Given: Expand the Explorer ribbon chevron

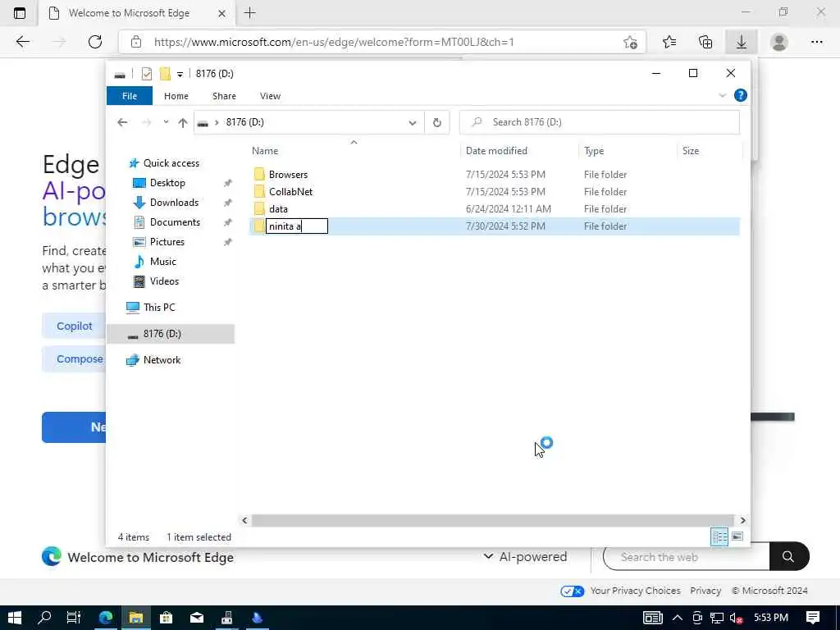Looking at the screenshot, I should coord(722,96).
